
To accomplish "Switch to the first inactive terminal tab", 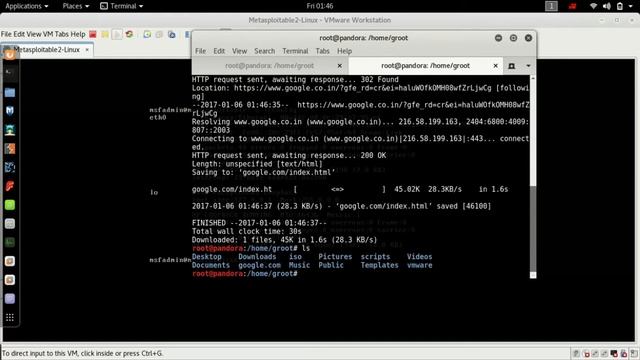I will pyautogui.click(x=269, y=66).
